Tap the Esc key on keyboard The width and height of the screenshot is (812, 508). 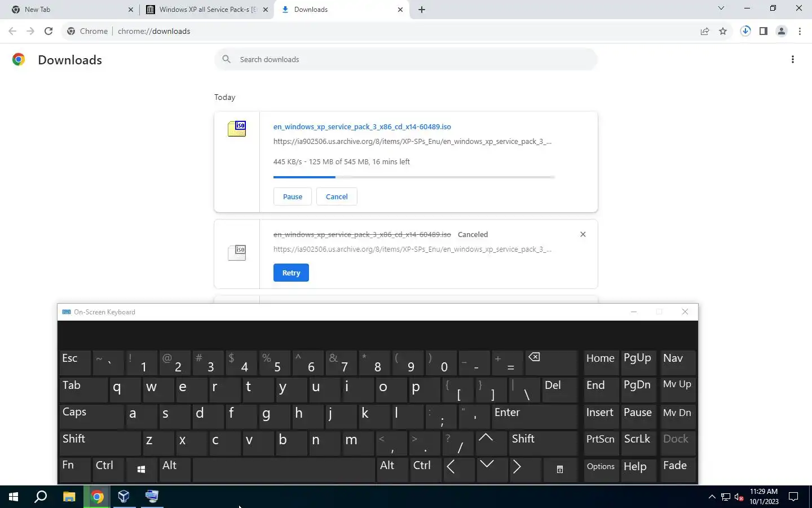click(x=75, y=362)
